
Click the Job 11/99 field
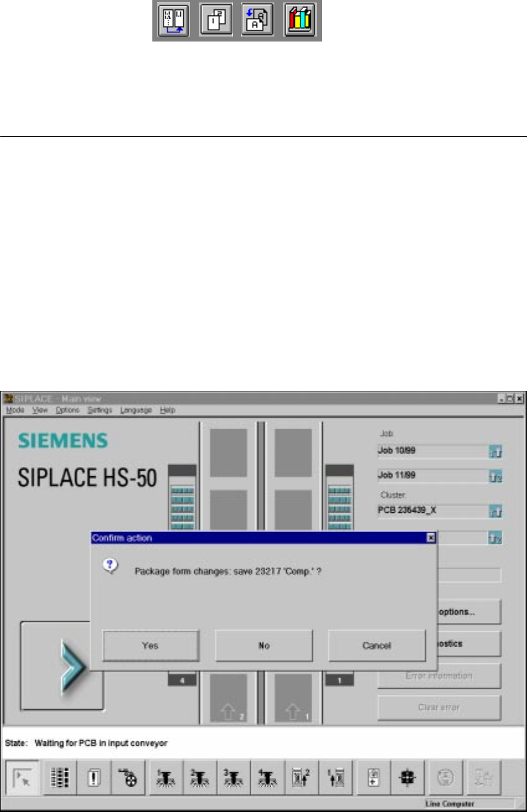click(x=432, y=476)
